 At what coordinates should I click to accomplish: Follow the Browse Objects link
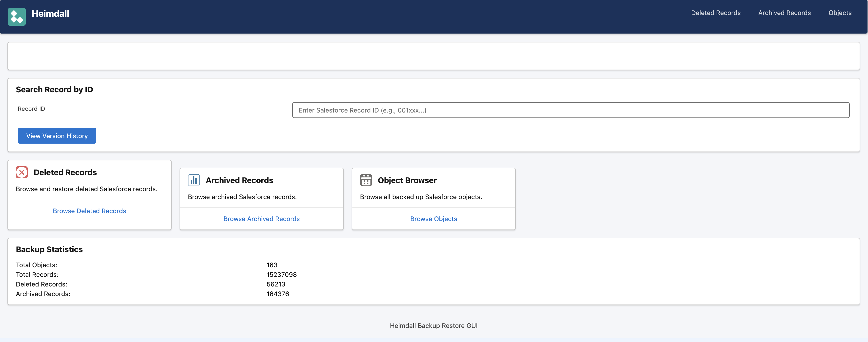[x=433, y=219]
